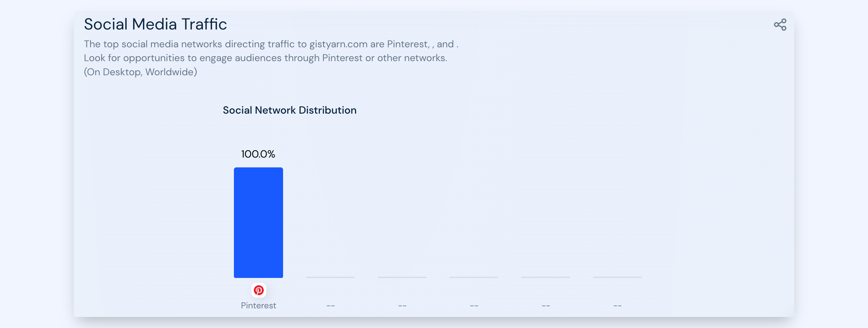The height and width of the screenshot is (328, 868).
Task: Click the Look for opportunities sentence
Action: (x=266, y=58)
